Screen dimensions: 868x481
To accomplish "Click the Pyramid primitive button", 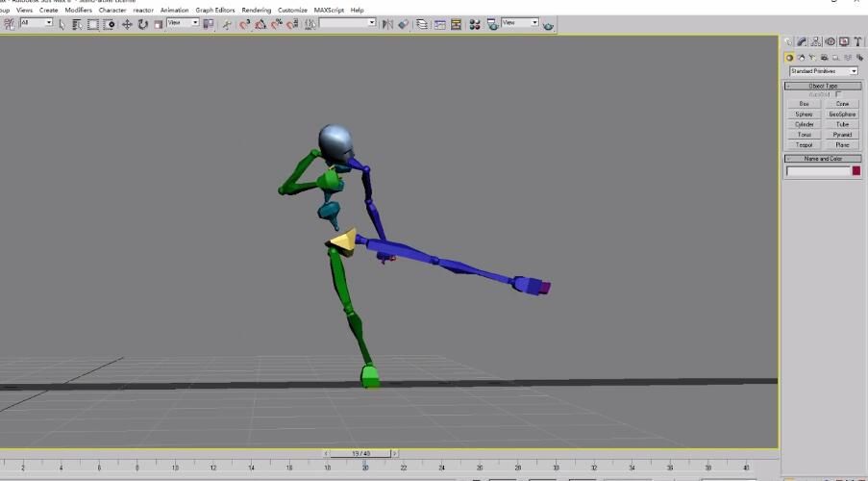I will click(843, 135).
